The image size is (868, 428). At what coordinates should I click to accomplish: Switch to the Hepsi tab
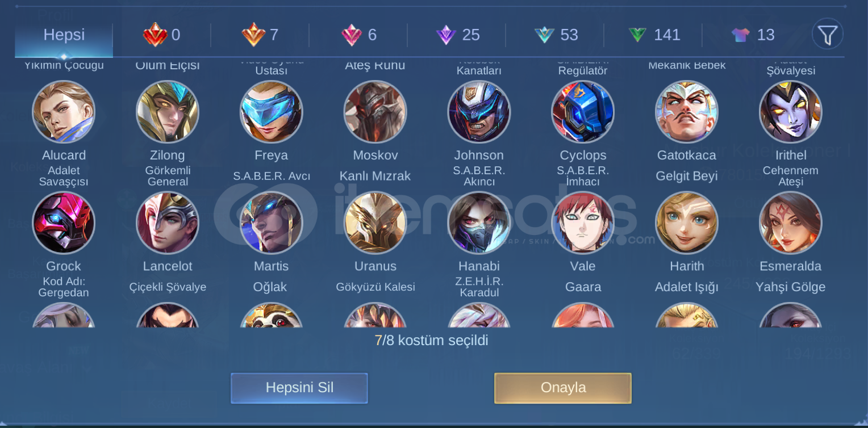[x=64, y=35]
